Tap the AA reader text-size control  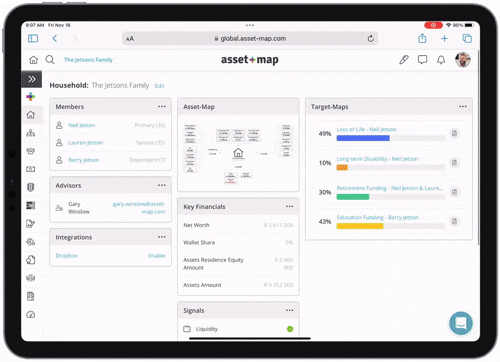point(130,39)
